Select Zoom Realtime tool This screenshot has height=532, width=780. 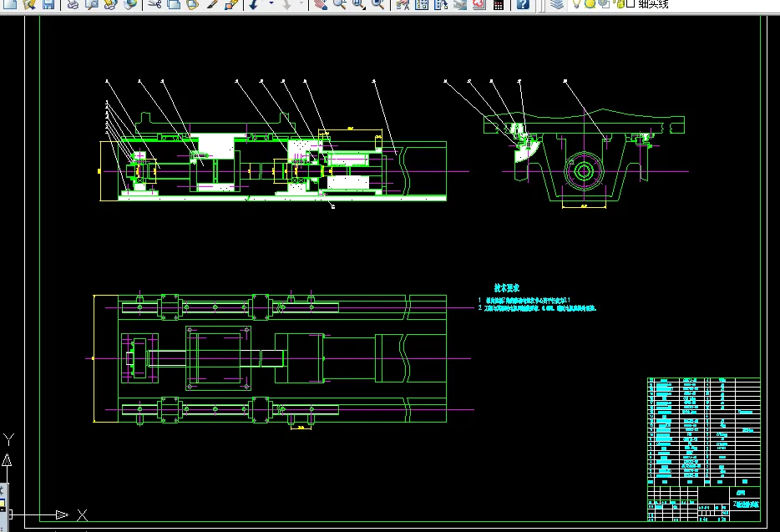pos(340,4)
